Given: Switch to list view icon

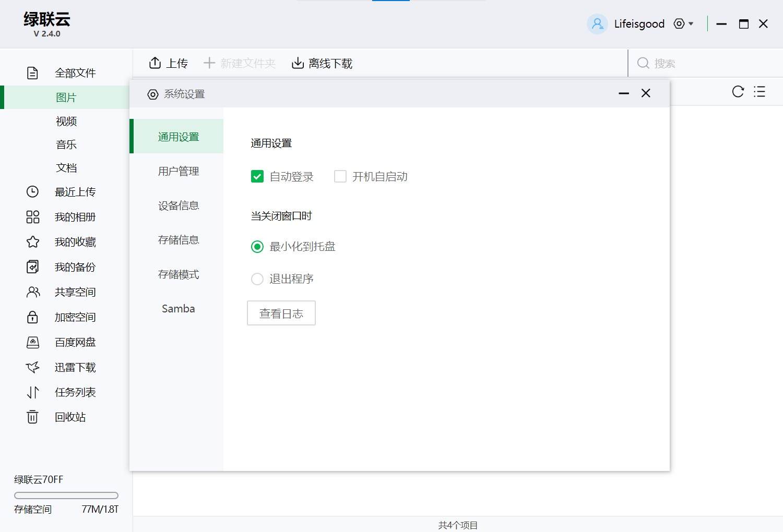Looking at the screenshot, I should 760,92.
